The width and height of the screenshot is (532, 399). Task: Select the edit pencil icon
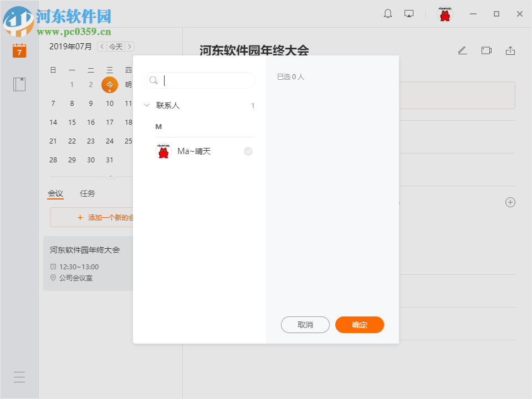[462, 50]
